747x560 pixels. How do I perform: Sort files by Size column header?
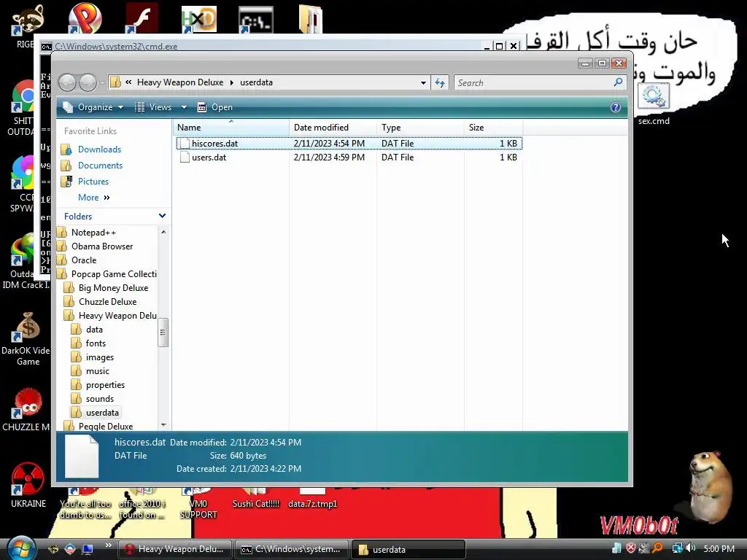494,127
